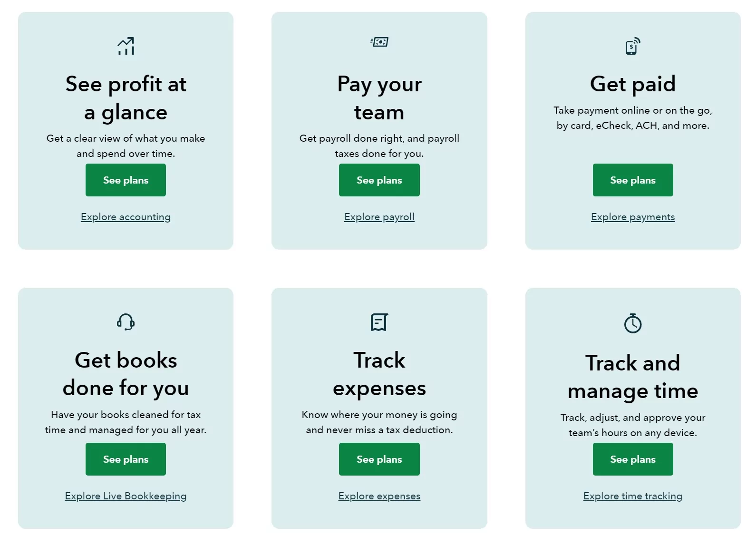The width and height of the screenshot is (756, 545).
Task: Click the cash payroll icon
Action: click(x=379, y=42)
